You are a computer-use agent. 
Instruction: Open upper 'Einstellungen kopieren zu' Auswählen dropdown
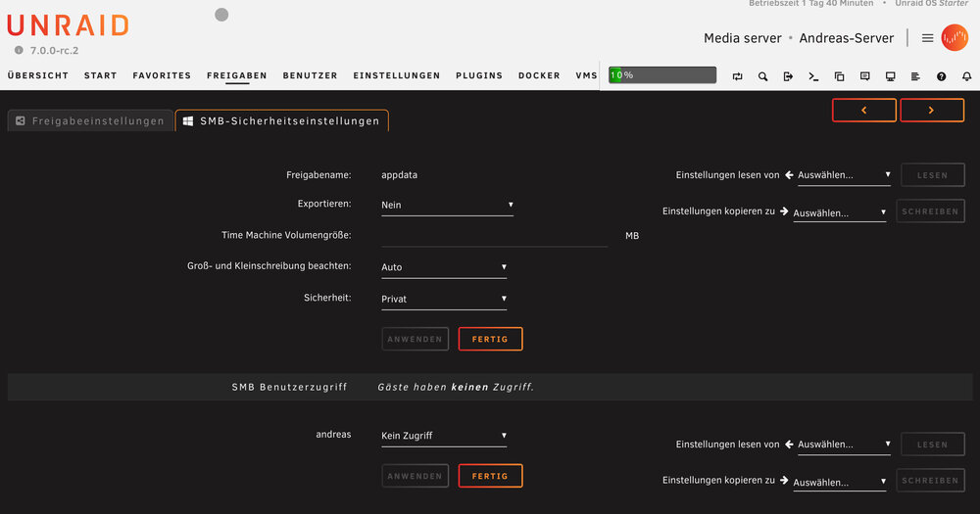click(x=840, y=213)
